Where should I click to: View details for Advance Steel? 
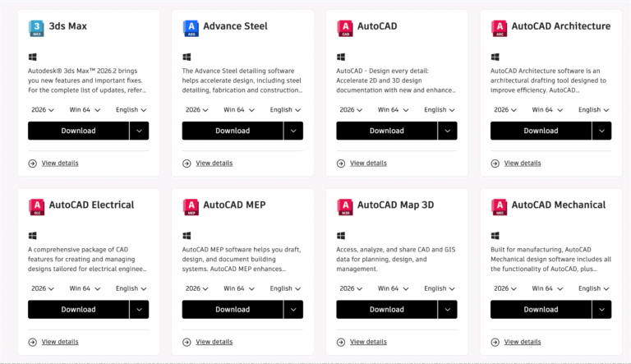(214, 163)
